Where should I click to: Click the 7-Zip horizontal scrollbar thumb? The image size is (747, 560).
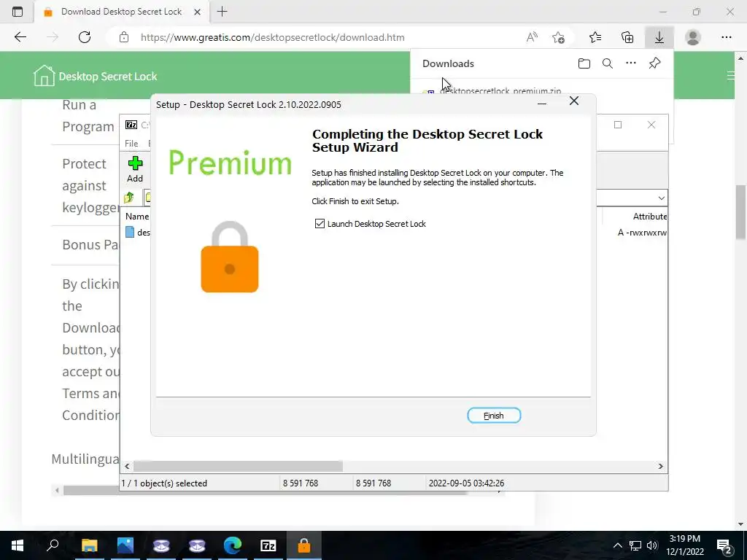(238, 466)
